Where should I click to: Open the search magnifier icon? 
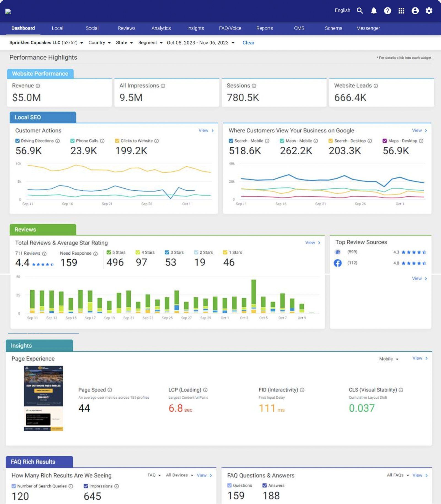(x=360, y=11)
